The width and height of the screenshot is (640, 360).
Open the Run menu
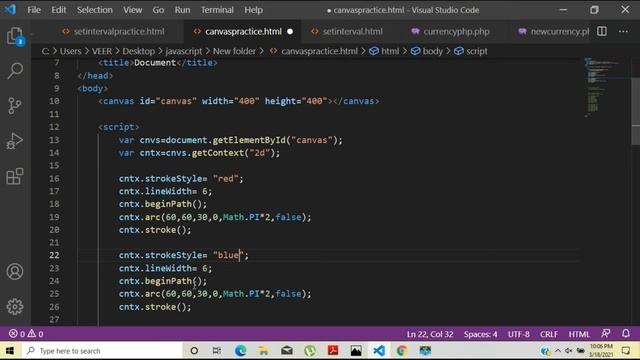(182, 10)
